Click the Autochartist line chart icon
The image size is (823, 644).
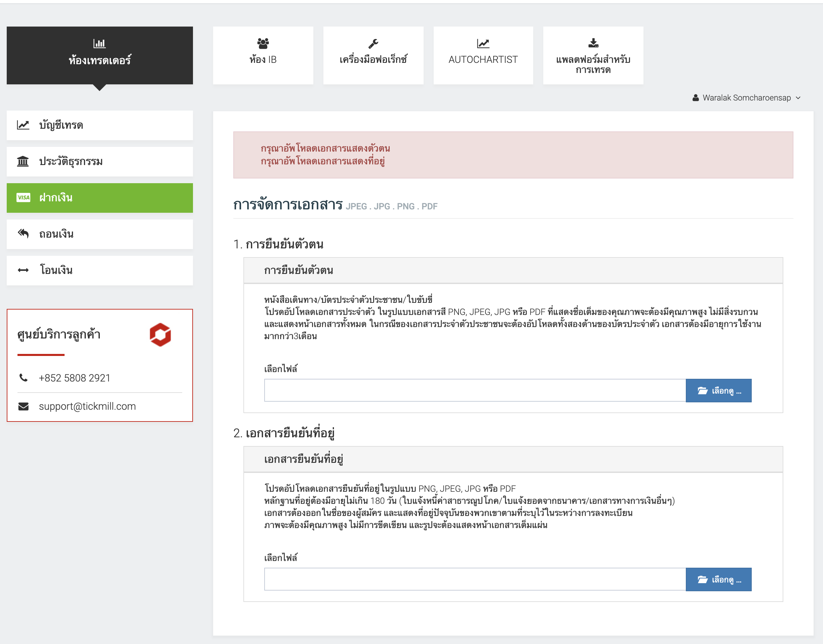click(x=483, y=43)
